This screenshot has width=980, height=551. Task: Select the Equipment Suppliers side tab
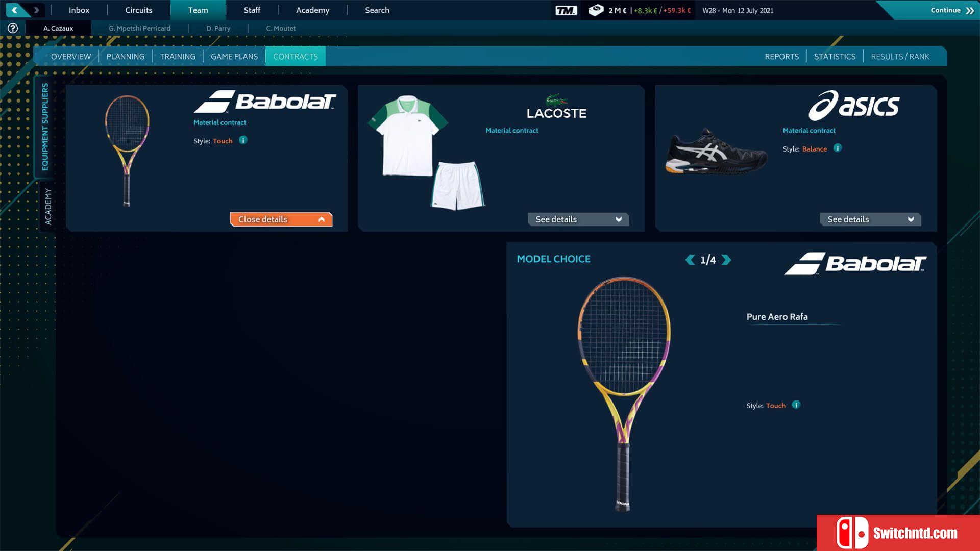click(x=45, y=127)
